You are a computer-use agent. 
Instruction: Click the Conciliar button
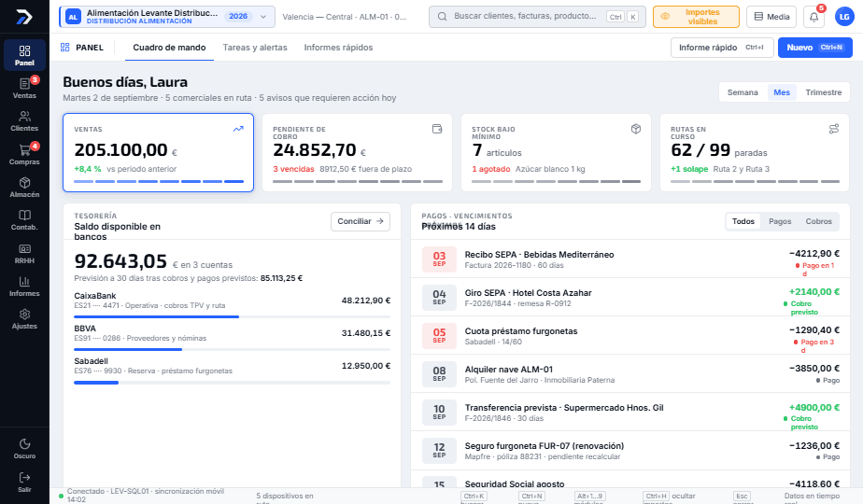(x=361, y=221)
